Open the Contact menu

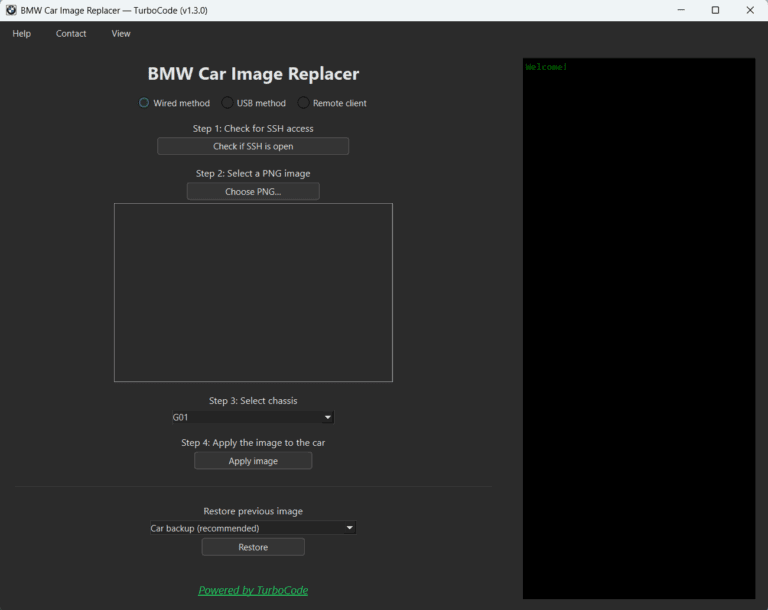pos(71,34)
